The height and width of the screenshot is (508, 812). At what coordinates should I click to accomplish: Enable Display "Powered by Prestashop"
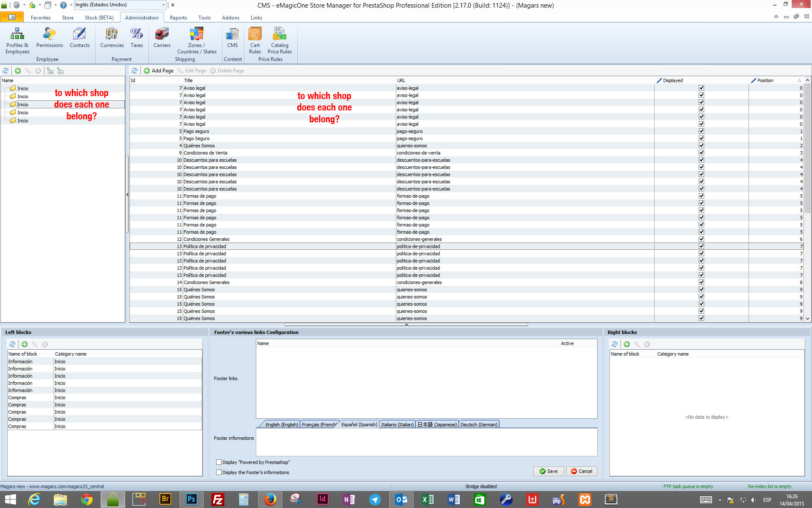[x=219, y=462]
